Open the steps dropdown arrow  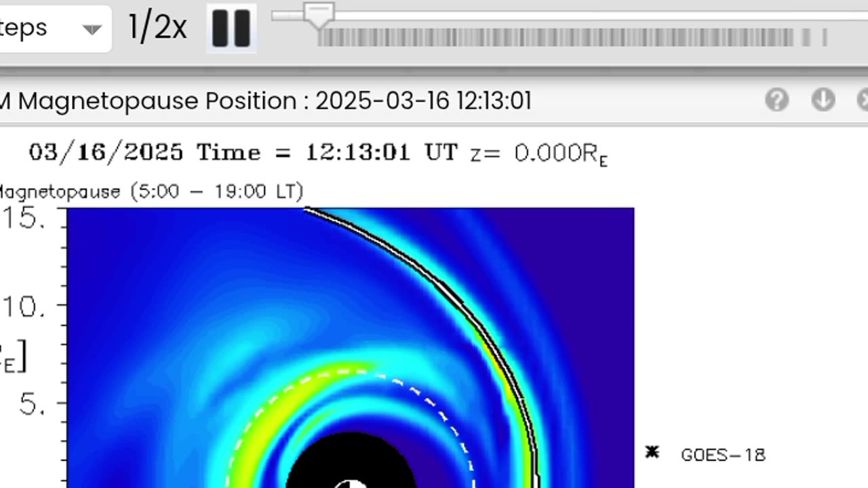pyautogui.click(x=92, y=29)
